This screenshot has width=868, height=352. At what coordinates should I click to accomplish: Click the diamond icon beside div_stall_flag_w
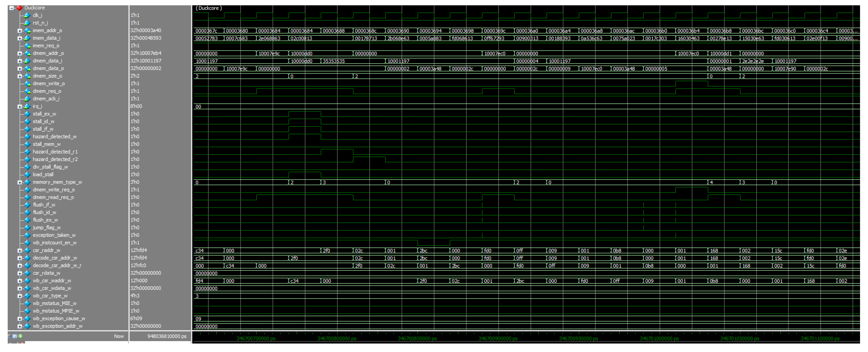pos(27,167)
